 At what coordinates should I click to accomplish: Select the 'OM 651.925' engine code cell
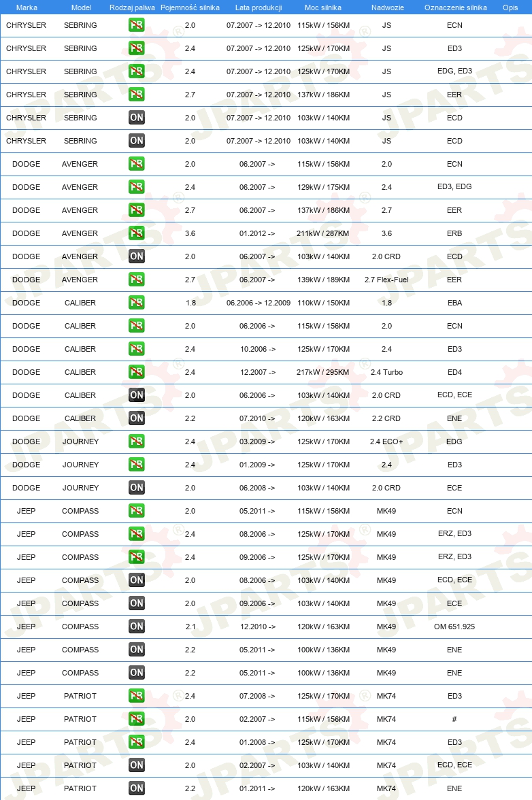tap(454, 627)
